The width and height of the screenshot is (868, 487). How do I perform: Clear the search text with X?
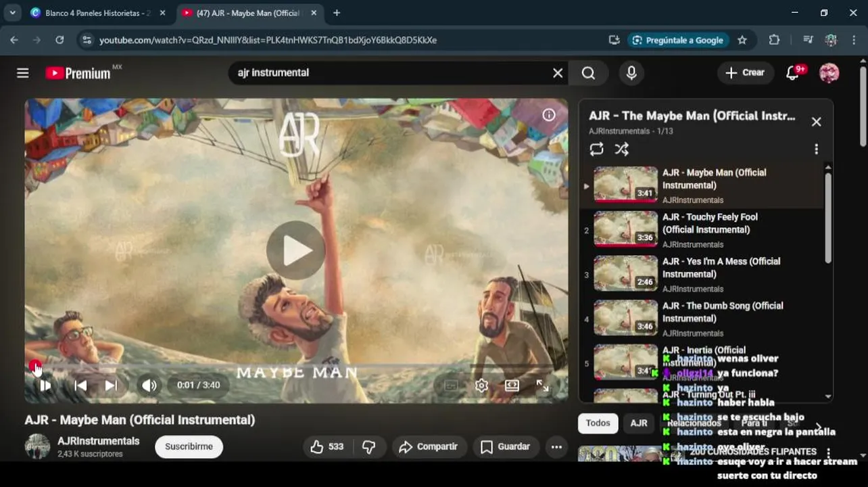pos(558,73)
